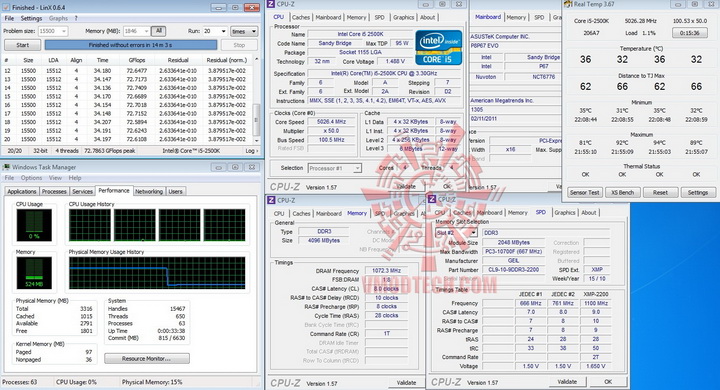Click the LinX window title icon

(x=6, y=7)
